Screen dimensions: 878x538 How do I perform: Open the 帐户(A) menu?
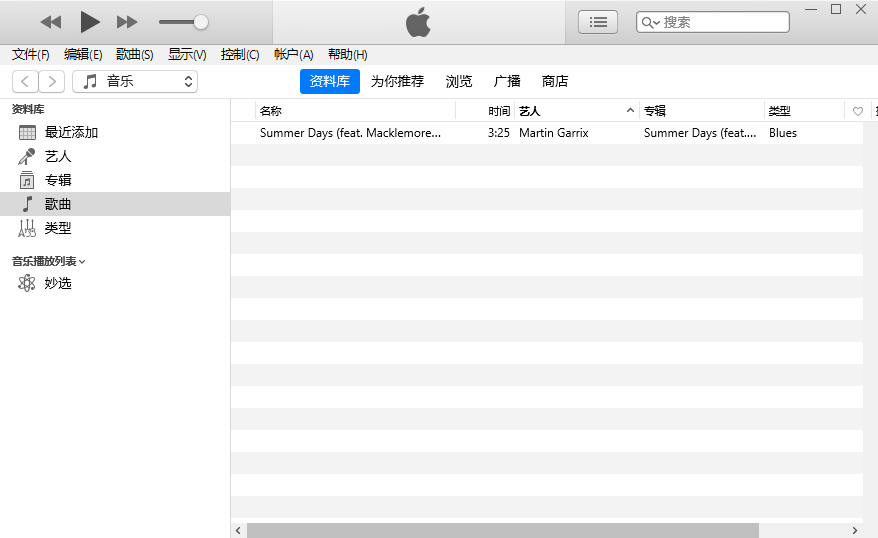point(293,54)
